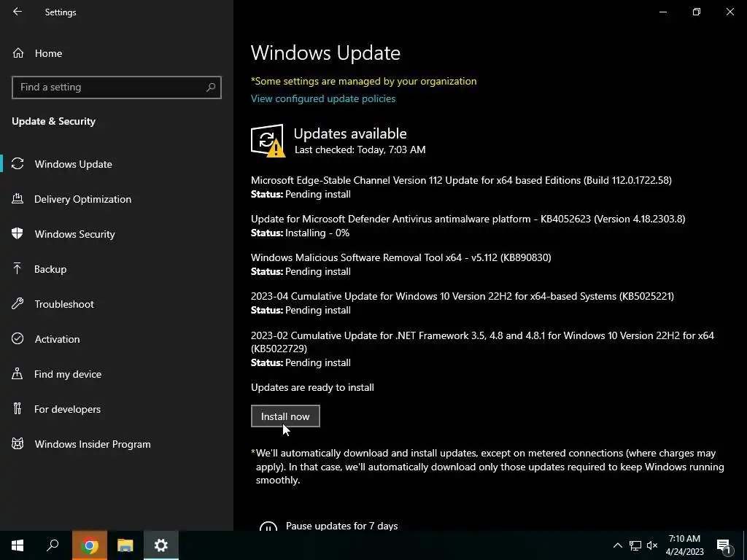Click the Updates available warning icon
The width and height of the screenshot is (747, 560).
click(x=268, y=141)
